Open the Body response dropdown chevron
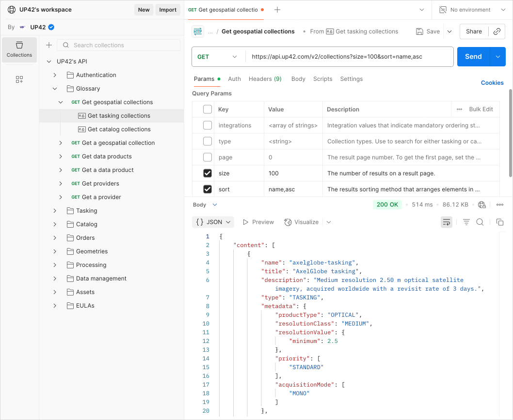The width and height of the screenshot is (513, 420). tap(215, 204)
